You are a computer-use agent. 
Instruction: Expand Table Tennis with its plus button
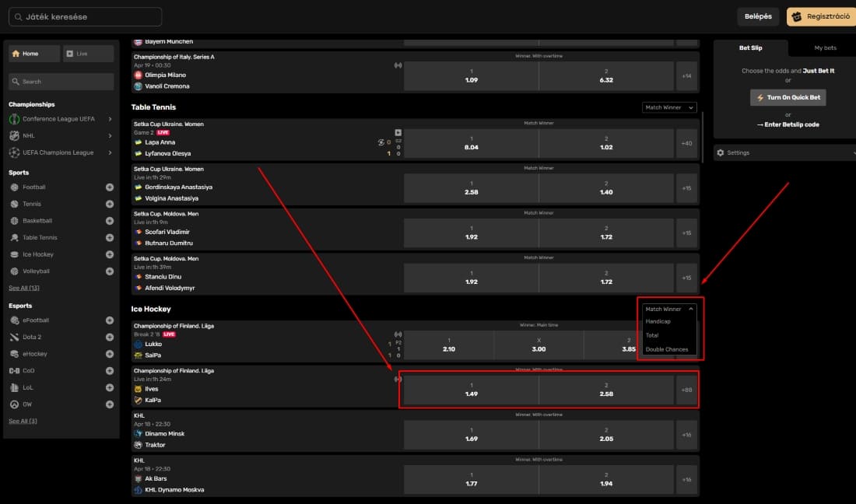(x=110, y=238)
